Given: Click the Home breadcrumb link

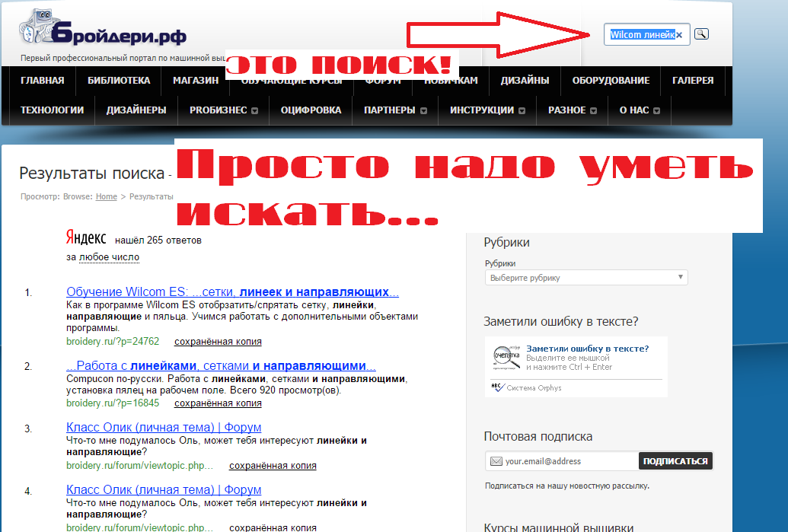Looking at the screenshot, I should pos(107,196).
